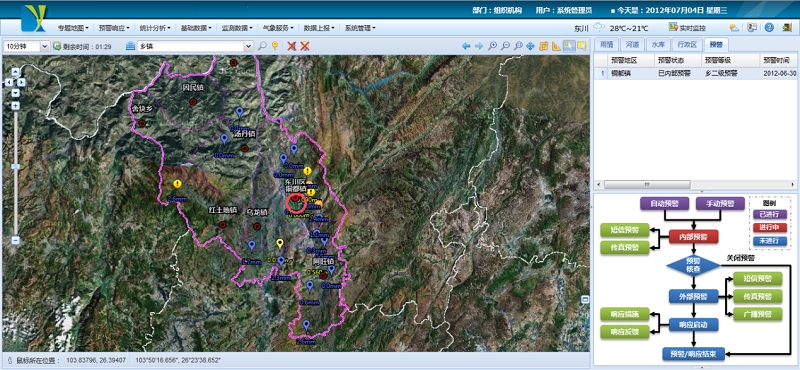800x370 pixels.
Task: Click the zoom in magnifier tool
Action: click(x=492, y=46)
